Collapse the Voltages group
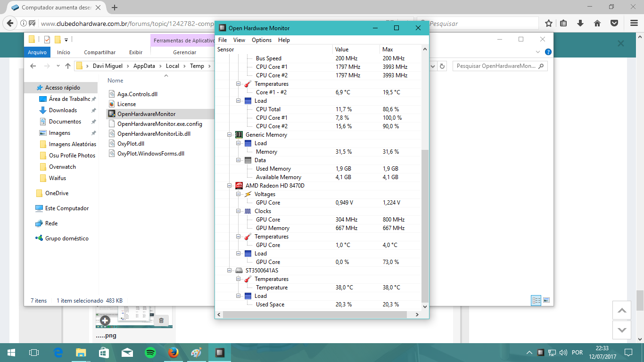This screenshot has height=362, width=644. point(239,194)
